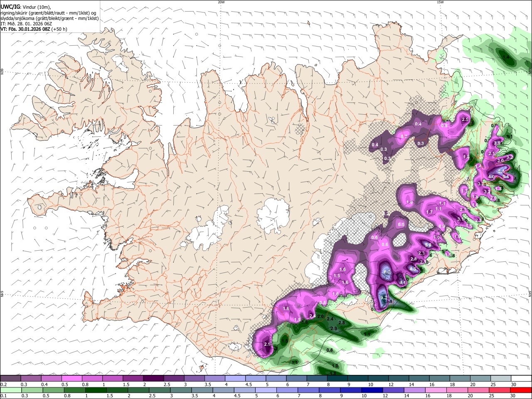Image resolution: width=532 pixels, height=399 pixels.
Task: Pick the white 30+ snow swatch
Action: pos(521,378)
